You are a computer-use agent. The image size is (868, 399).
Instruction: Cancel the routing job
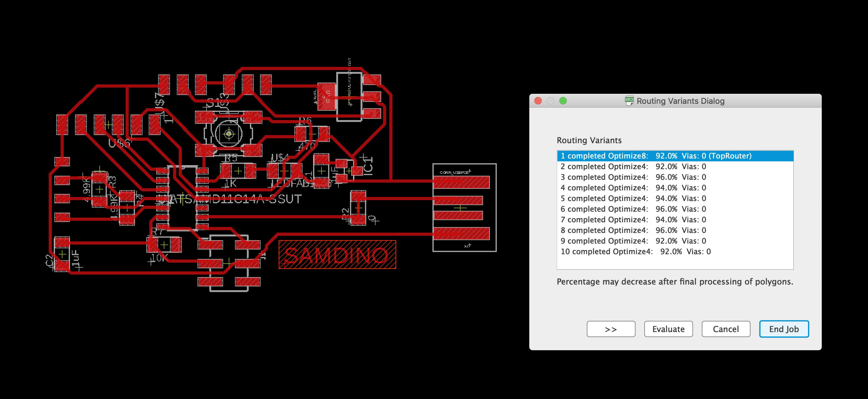[726, 329]
